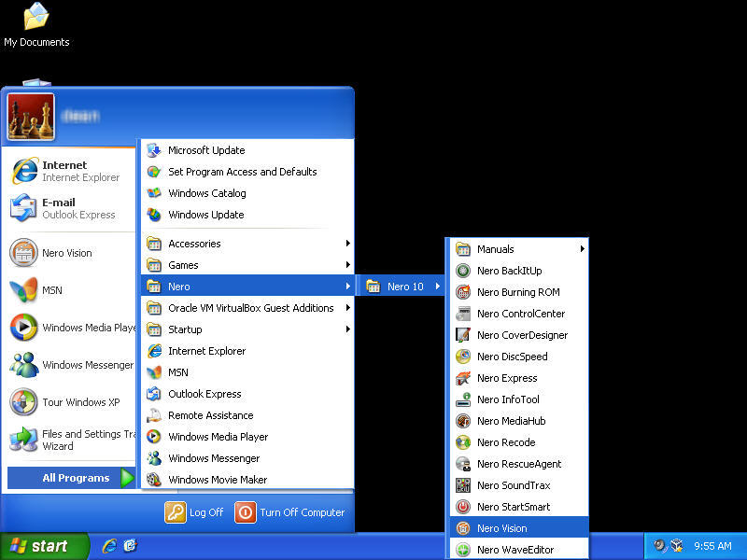
Task: Open Internet Explorer in All Programs list
Action: 247,351
